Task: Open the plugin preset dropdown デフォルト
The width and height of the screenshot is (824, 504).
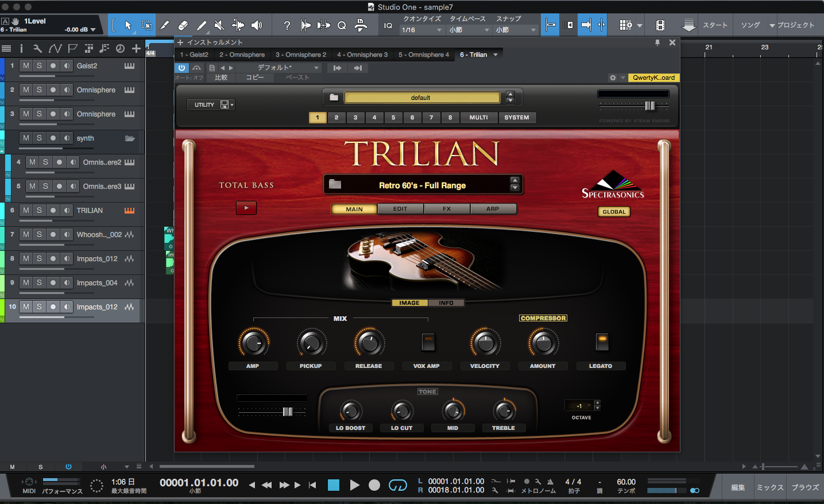Action: [x=287, y=68]
